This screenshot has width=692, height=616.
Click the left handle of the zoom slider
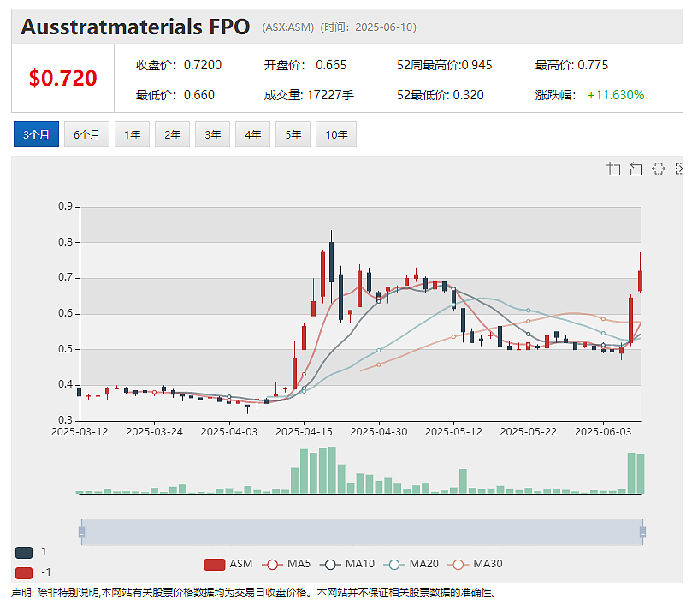tap(81, 532)
